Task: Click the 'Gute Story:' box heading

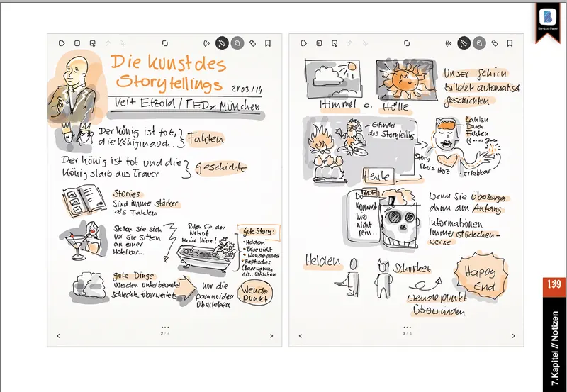Action: click(259, 230)
